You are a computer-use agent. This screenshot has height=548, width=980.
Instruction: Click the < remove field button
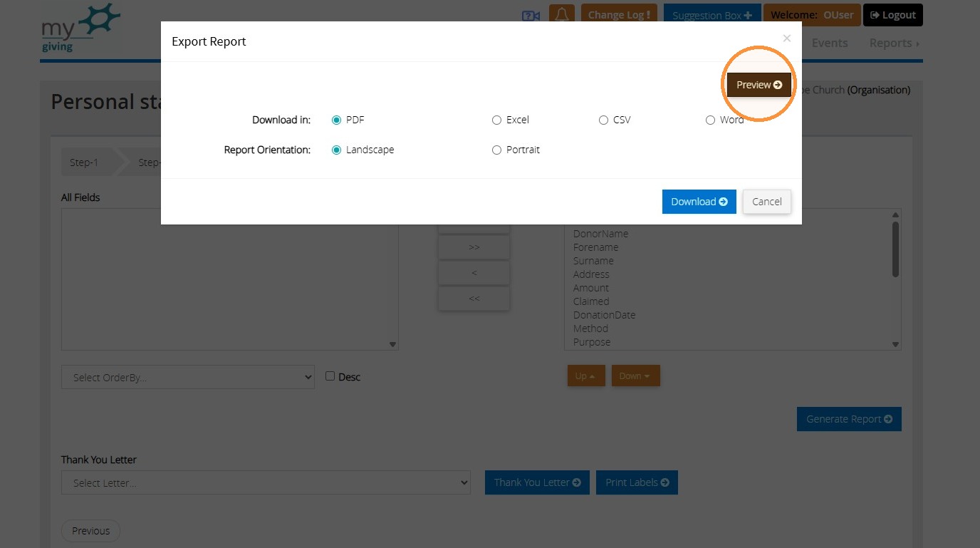(x=474, y=273)
